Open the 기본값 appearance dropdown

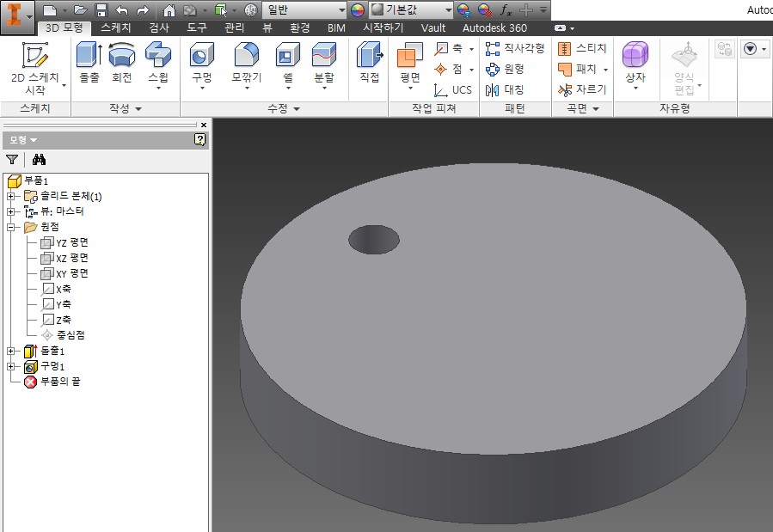click(411, 9)
